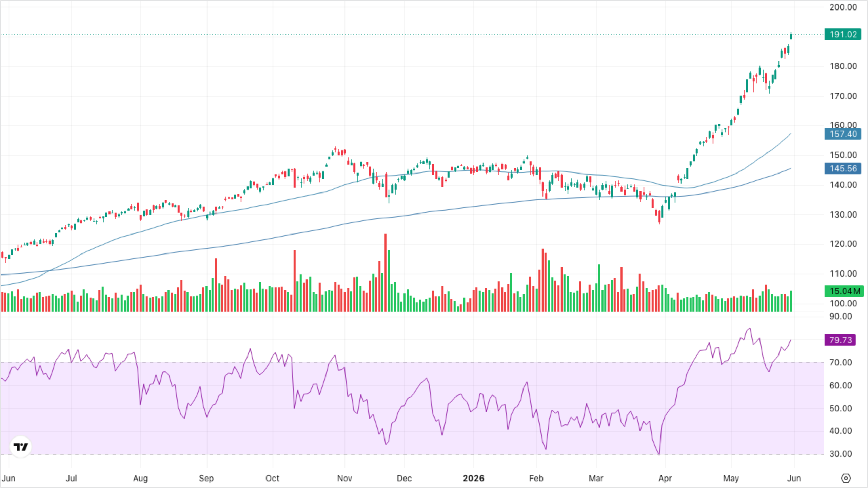Image resolution: width=868 pixels, height=488 pixels.
Task: Select the 2026 year marker on time axis
Action: pos(473,478)
